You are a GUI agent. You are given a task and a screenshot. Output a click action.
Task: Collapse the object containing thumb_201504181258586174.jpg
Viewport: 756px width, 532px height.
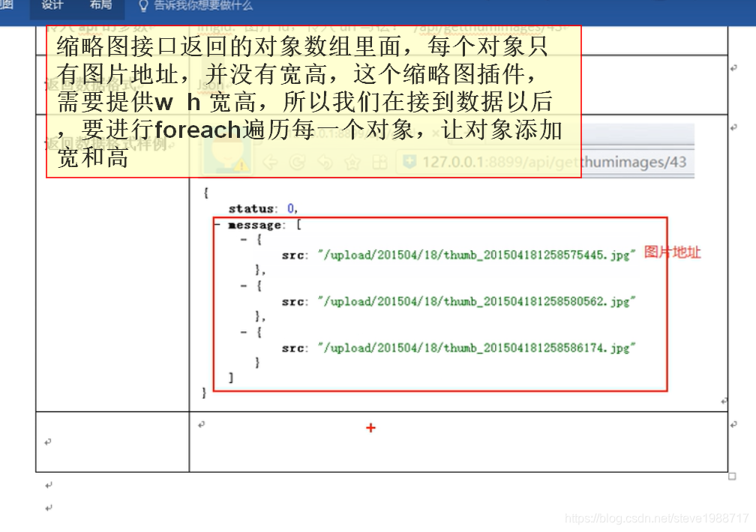(x=244, y=332)
